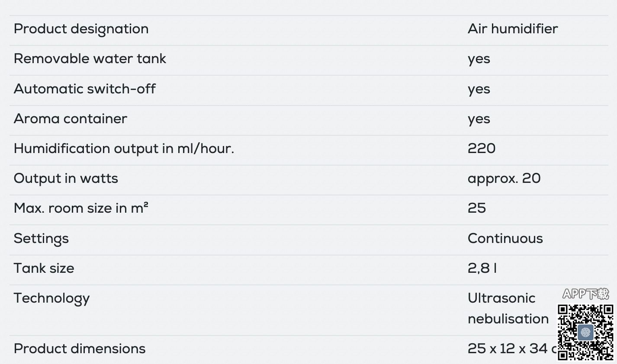Click the Aroma container label

click(70, 118)
